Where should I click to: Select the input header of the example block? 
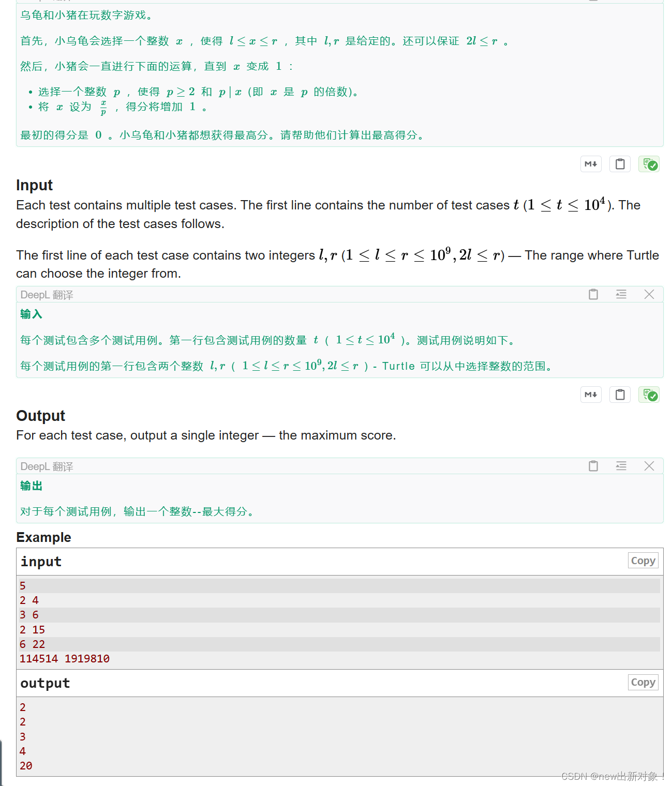coord(41,562)
